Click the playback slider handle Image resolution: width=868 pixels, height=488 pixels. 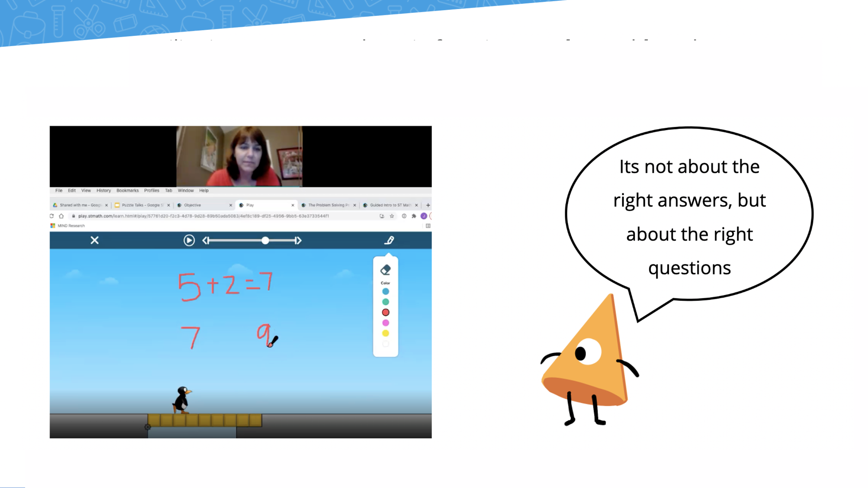[265, 240]
